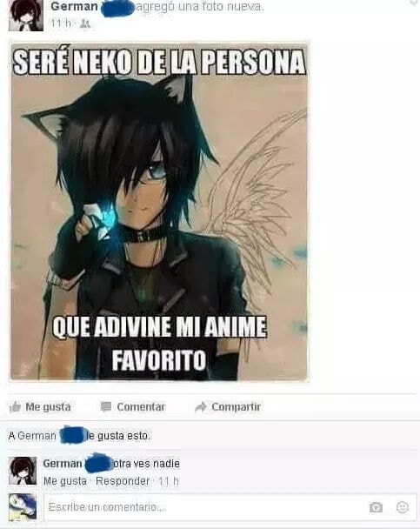The image size is (420, 529).
Task: Click German name in le gusta esto line
Action: click(37, 436)
